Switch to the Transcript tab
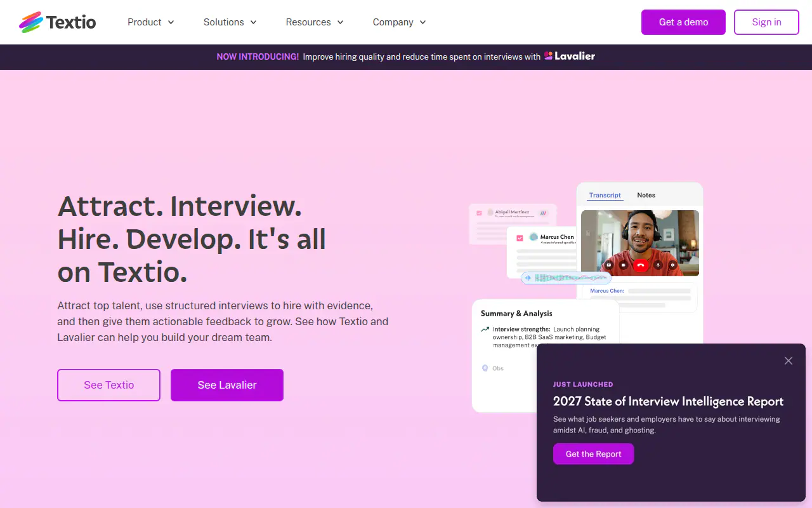The height and width of the screenshot is (508, 812). 605,196
